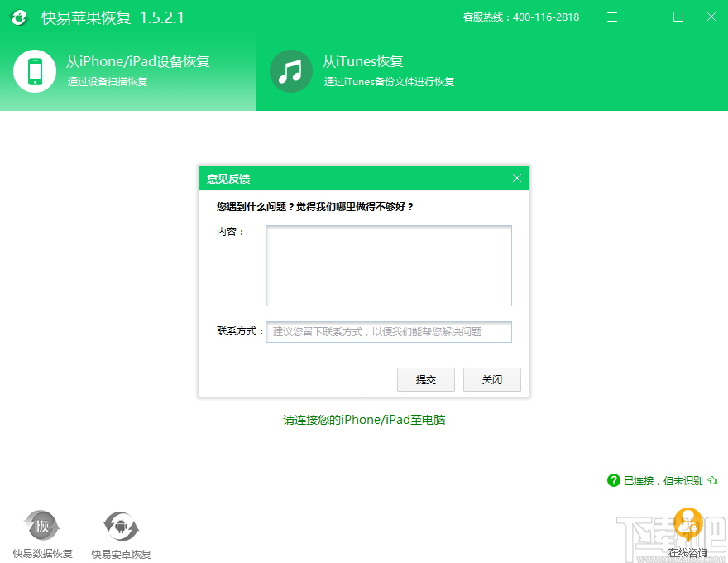
Task: Click the green help question mark icon
Action: click(613, 480)
